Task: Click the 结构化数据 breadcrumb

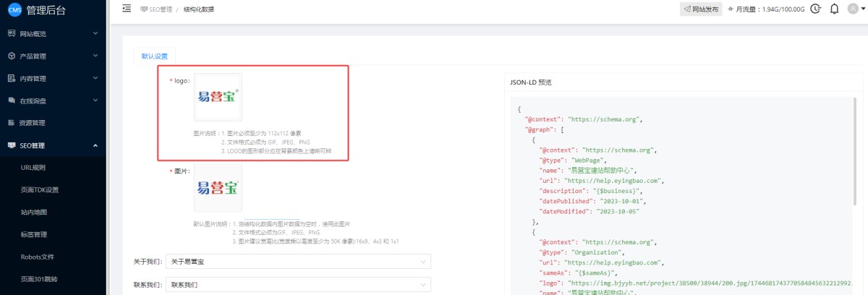Action: [197, 9]
